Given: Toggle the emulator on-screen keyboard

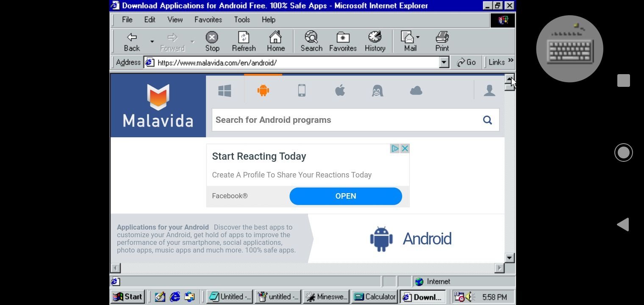Looking at the screenshot, I should click(569, 49).
